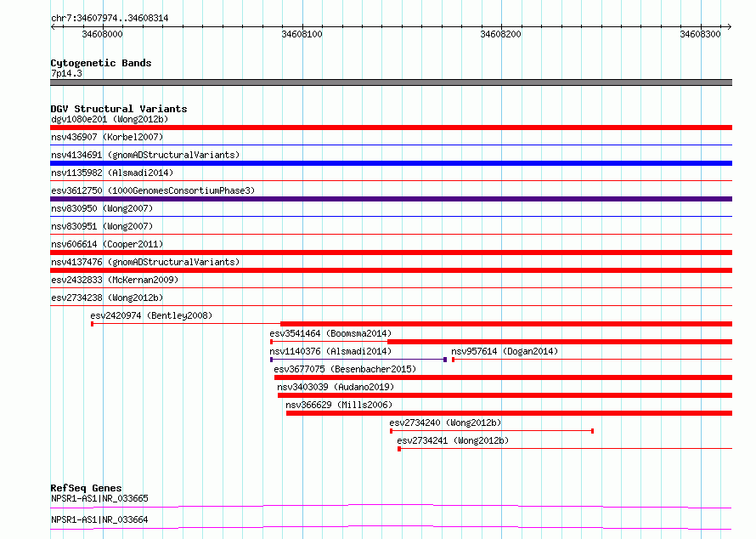Screen dimensions: 756x539
Task: Click the ruler's right scroll arrow
Action: (729, 27)
